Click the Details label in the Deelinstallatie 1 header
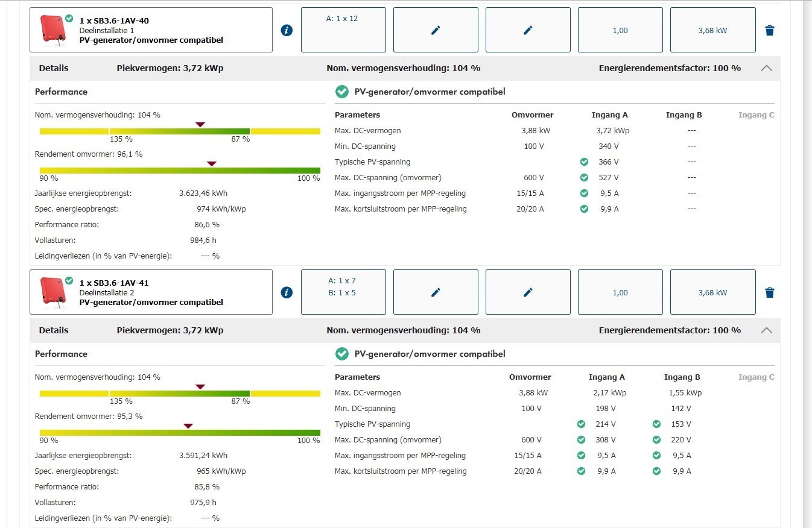The height and width of the screenshot is (528, 812). point(54,68)
